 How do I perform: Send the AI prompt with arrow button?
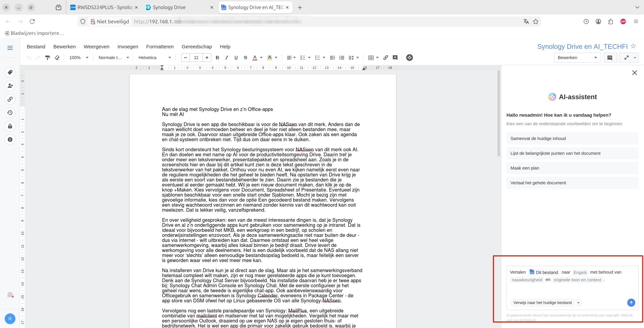[631, 303]
